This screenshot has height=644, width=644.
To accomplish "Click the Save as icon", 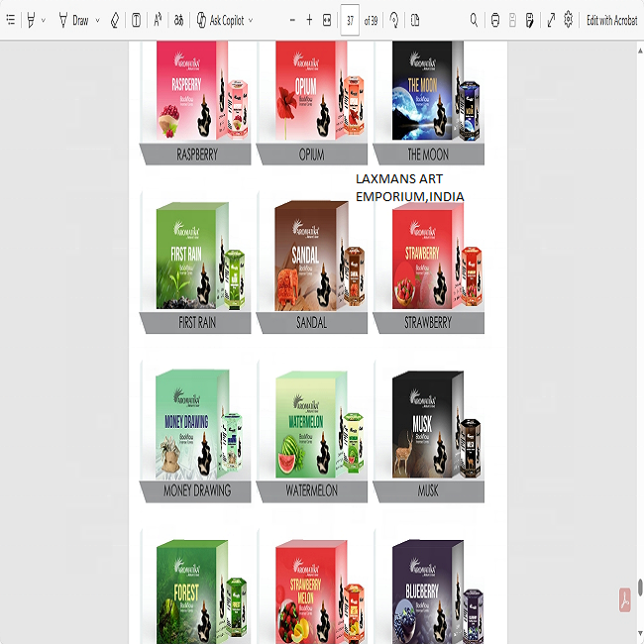I will (530, 20).
